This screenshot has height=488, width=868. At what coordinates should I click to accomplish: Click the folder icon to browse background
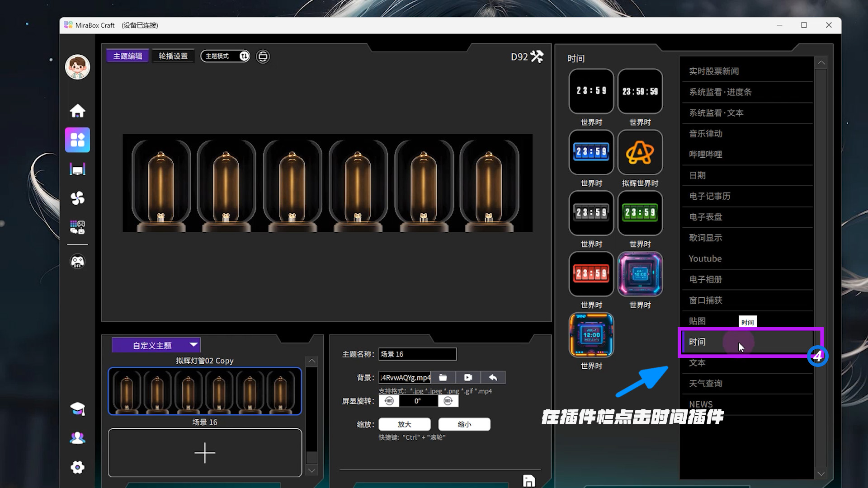[x=443, y=377]
